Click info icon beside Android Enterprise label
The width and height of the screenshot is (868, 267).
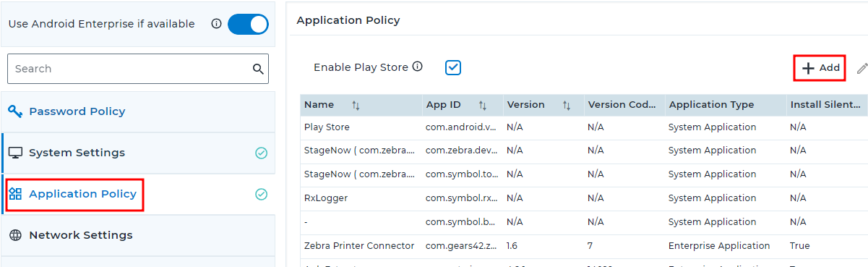pos(216,24)
